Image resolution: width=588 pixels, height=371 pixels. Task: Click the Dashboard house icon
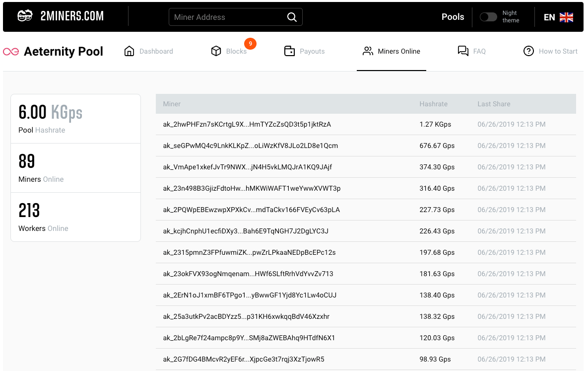[x=129, y=51]
